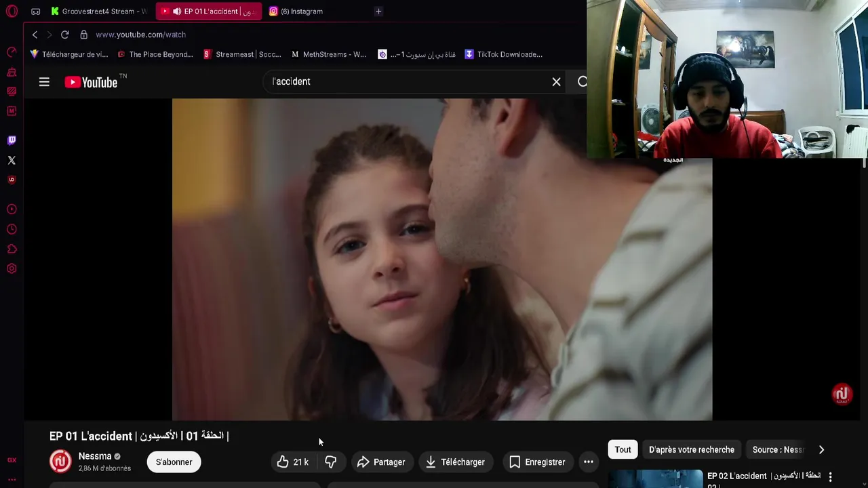Open the TikTok Downloader bookmark

tap(503, 54)
